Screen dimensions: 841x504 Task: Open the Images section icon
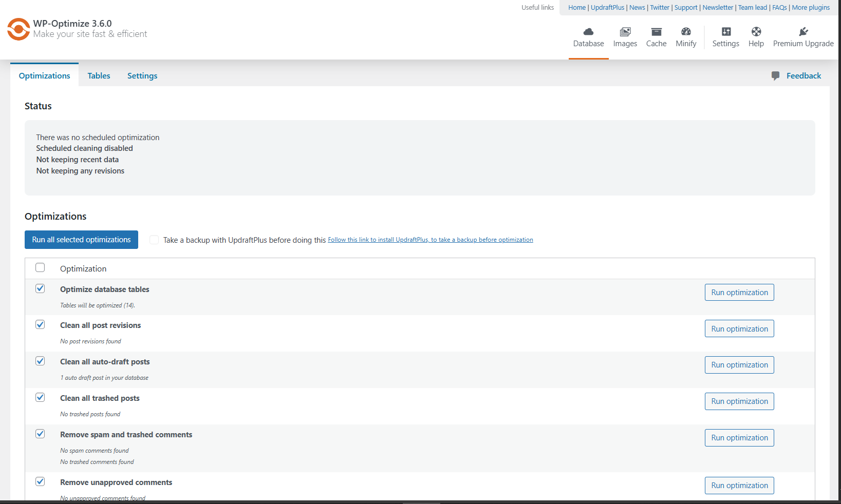click(x=625, y=32)
